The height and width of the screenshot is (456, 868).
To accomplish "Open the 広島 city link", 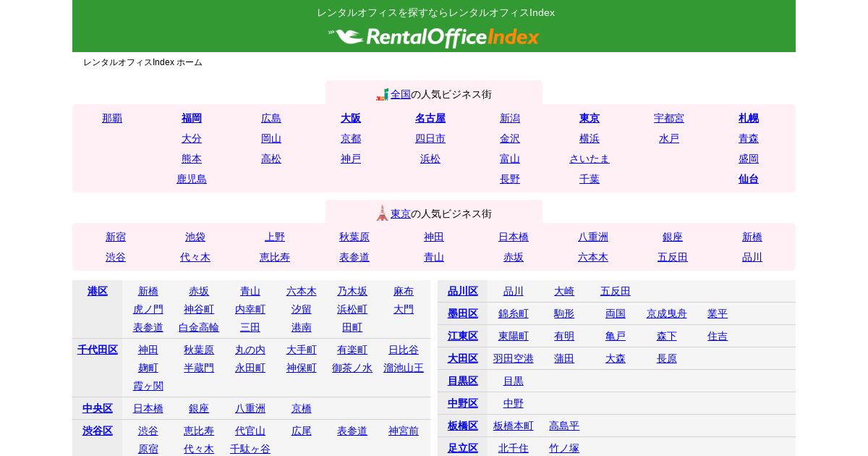I will point(271,118).
